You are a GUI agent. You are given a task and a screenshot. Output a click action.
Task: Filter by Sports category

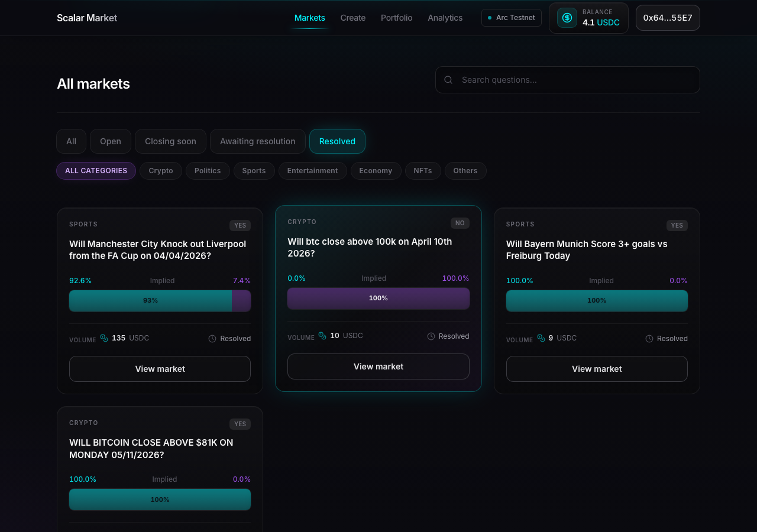[254, 171]
